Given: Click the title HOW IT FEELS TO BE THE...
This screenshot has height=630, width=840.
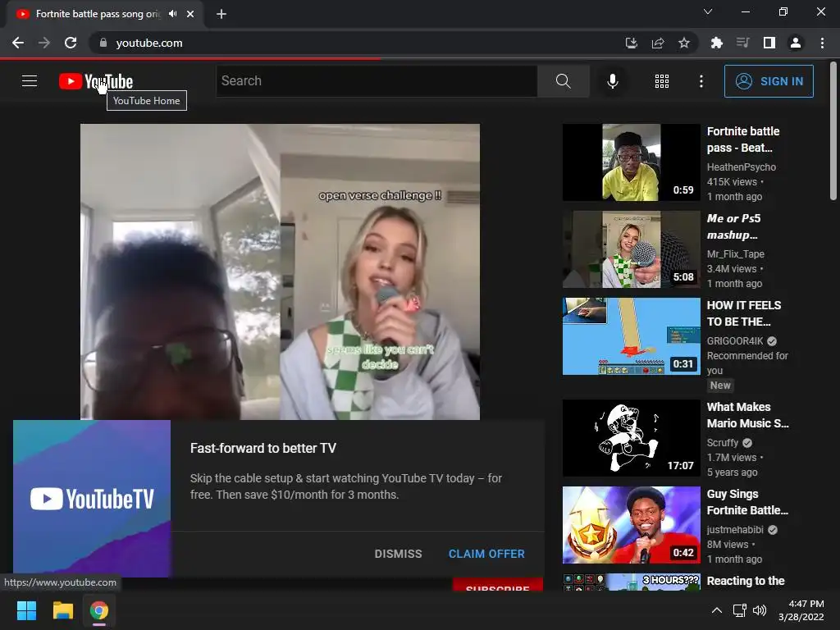Looking at the screenshot, I should pos(743,313).
